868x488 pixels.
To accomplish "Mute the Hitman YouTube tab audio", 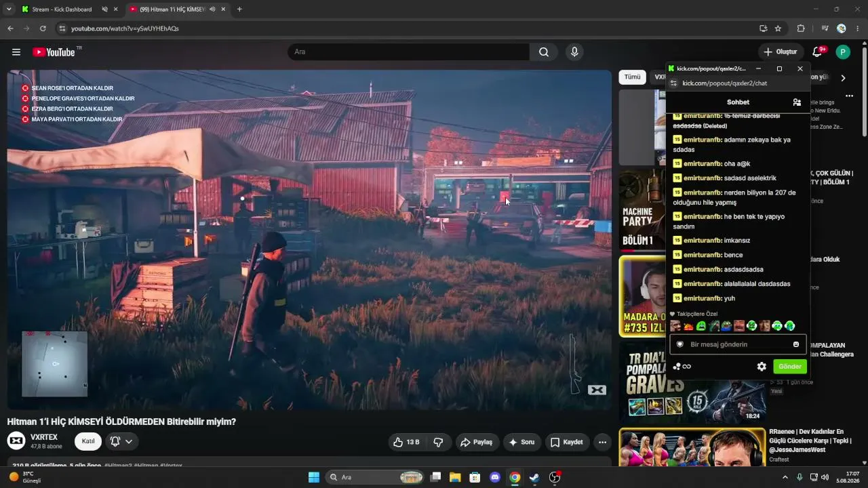I will (x=212, y=9).
